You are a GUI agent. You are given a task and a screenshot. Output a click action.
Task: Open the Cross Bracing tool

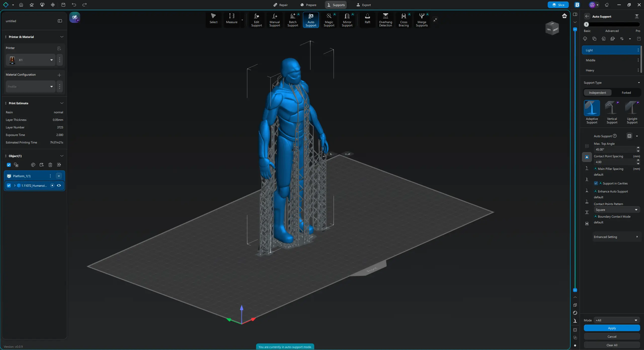(404, 20)
